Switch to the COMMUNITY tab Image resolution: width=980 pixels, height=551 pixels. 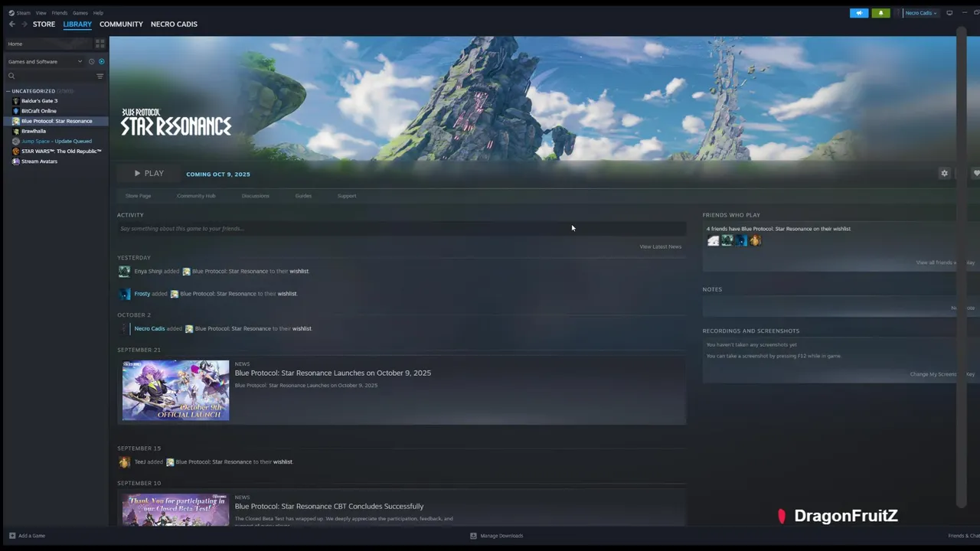pos(121,24)
